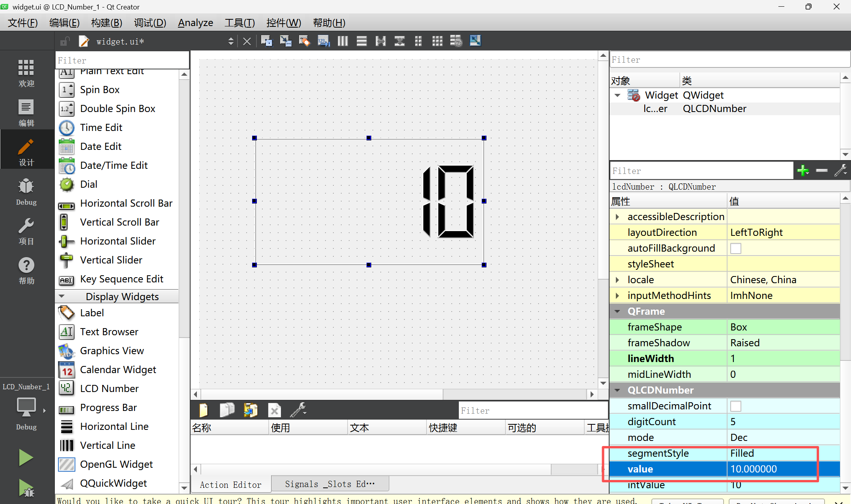851x504 pixels.
Task: Click the Edit Widgets toolbar icon
Action: point(267,41)
